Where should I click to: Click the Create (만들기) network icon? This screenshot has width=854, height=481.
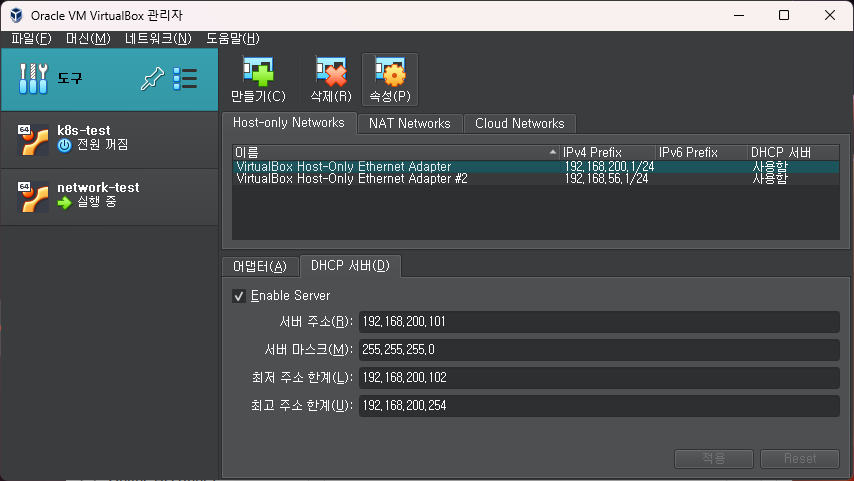[x=258, y=72]
